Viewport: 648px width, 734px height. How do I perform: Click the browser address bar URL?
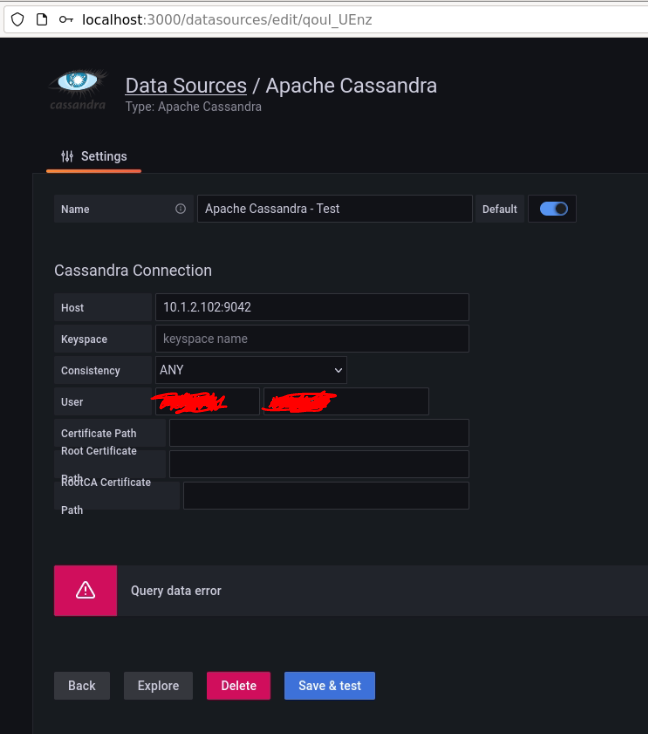coord(227,20)
